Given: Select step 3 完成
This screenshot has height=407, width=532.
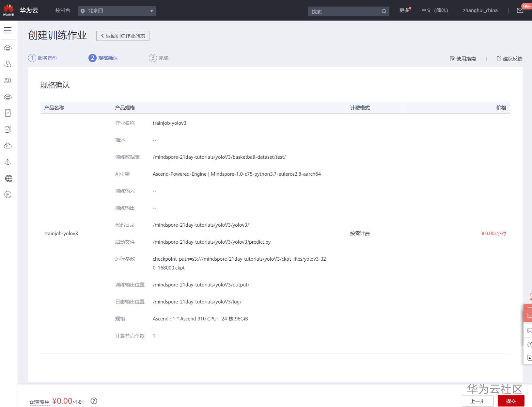Looking at the screenshot, I should click(x=159, y=58).
